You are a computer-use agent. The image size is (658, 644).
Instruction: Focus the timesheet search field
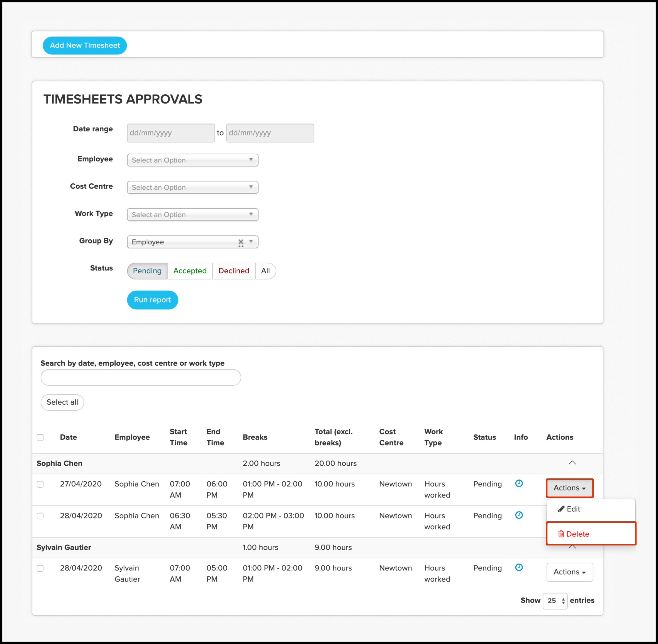coord(141,377)
